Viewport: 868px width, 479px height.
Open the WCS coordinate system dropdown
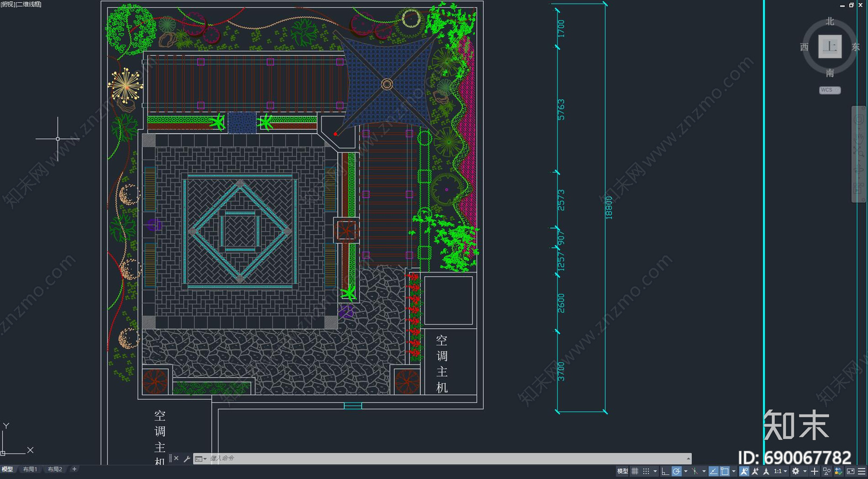pos(830,90)
